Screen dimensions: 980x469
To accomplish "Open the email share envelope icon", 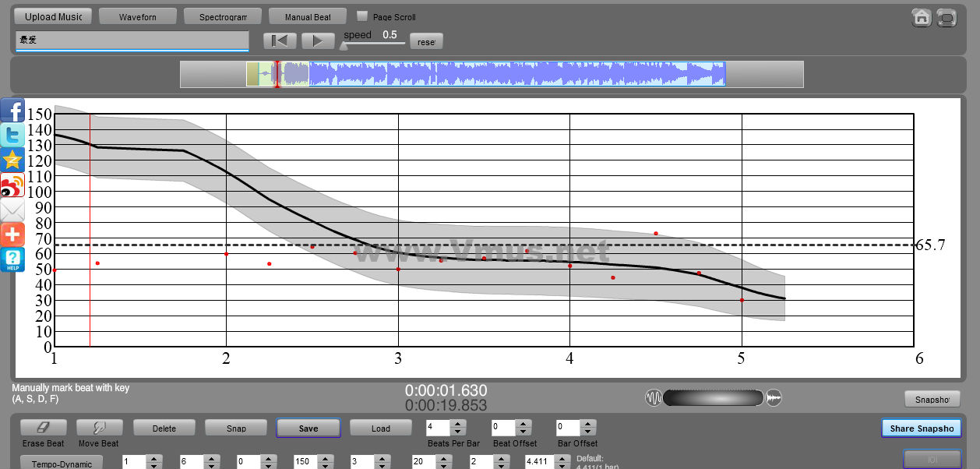I will click(12, 210).
